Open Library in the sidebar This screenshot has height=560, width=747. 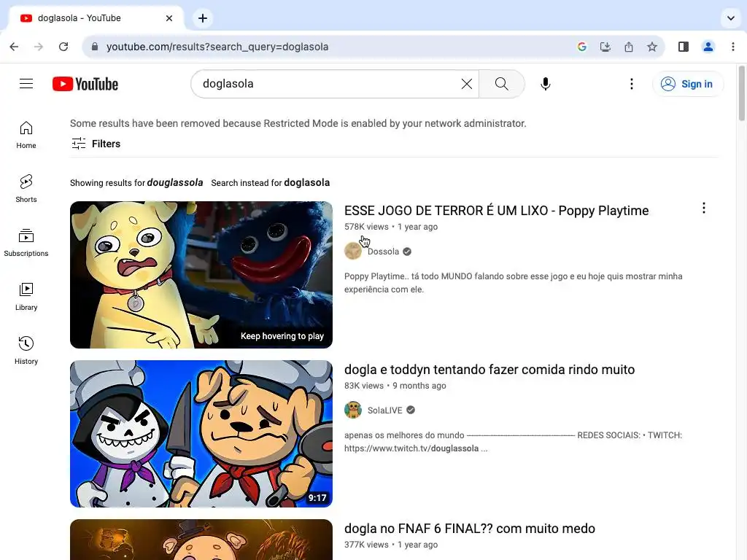[x=26, y=296]
